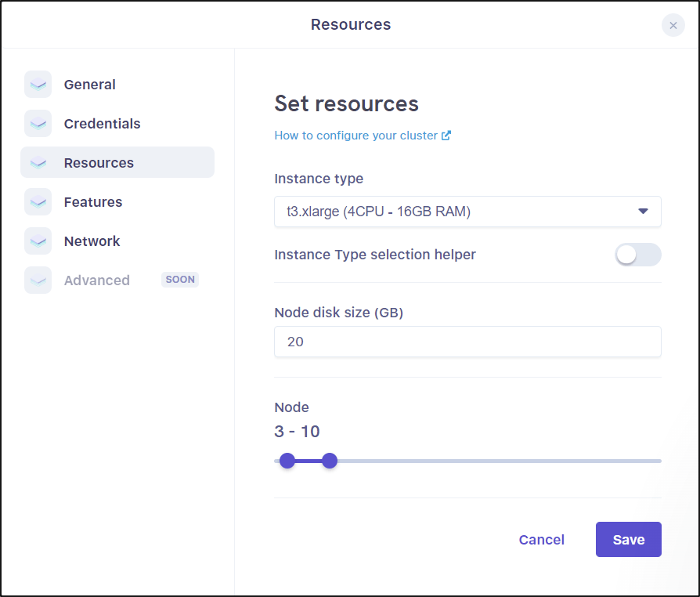The width and height of the screenshot is (700, 597).
Task: Click the Network layers icon
Action: (38, 241)
